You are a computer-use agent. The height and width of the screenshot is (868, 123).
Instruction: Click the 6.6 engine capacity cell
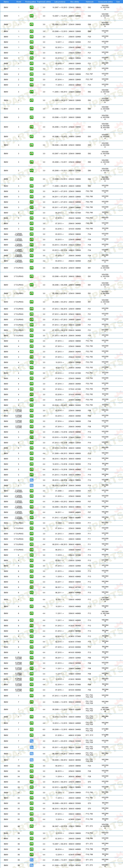pyautogui.click(x=44, y=735)
